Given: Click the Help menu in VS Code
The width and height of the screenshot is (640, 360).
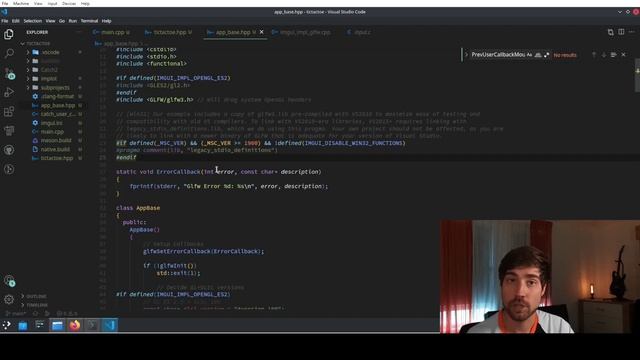Looking at the screenshot, I should click(x=107, y=21).
